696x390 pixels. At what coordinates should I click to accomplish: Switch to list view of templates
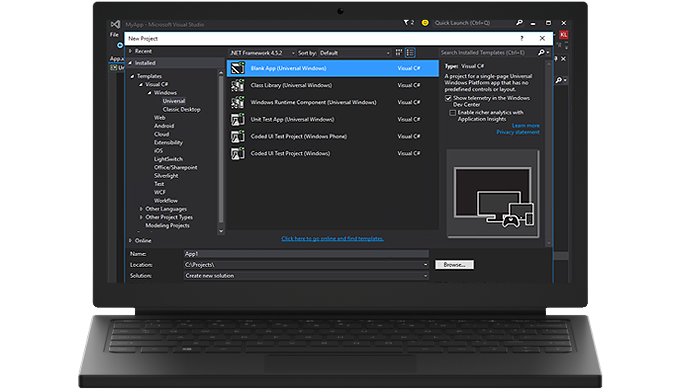(410, 52)
